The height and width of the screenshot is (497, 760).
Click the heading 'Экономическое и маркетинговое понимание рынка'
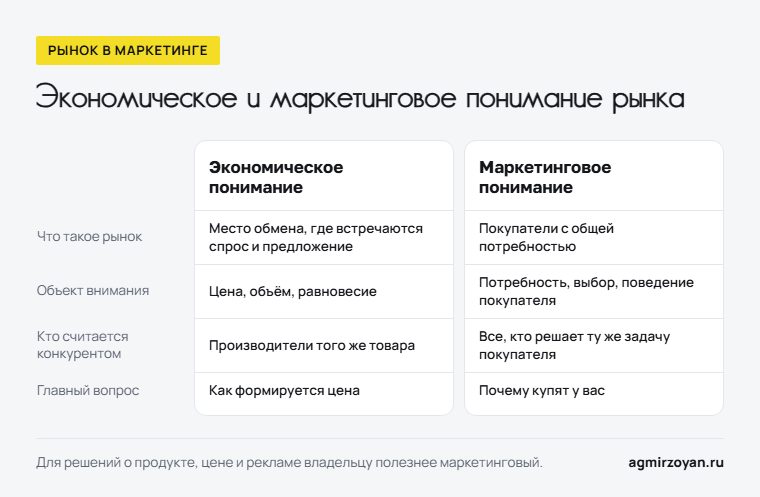(x=360, y=98)
